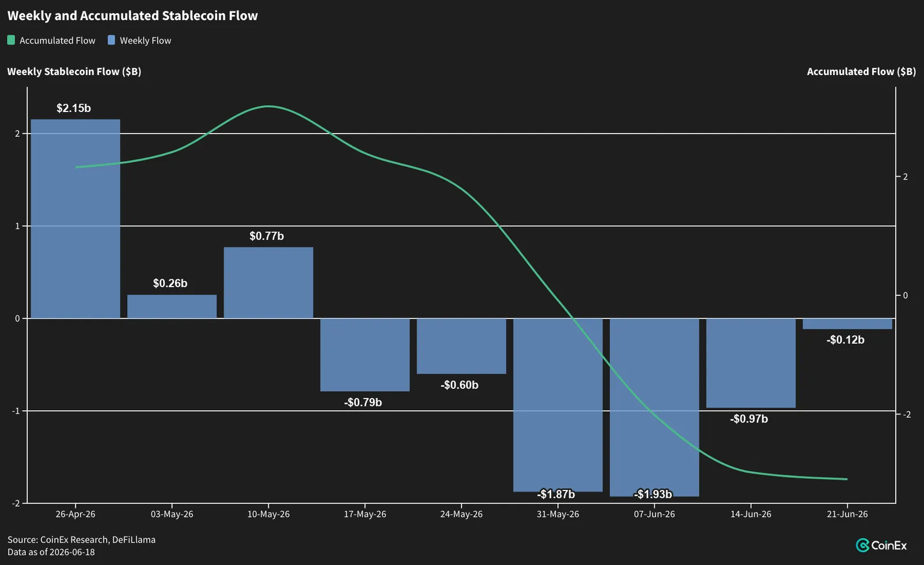Toggle the Weekly Flow legend label
Image resolution: width=924 pixels, height=565 pixels.
[146, 40]
